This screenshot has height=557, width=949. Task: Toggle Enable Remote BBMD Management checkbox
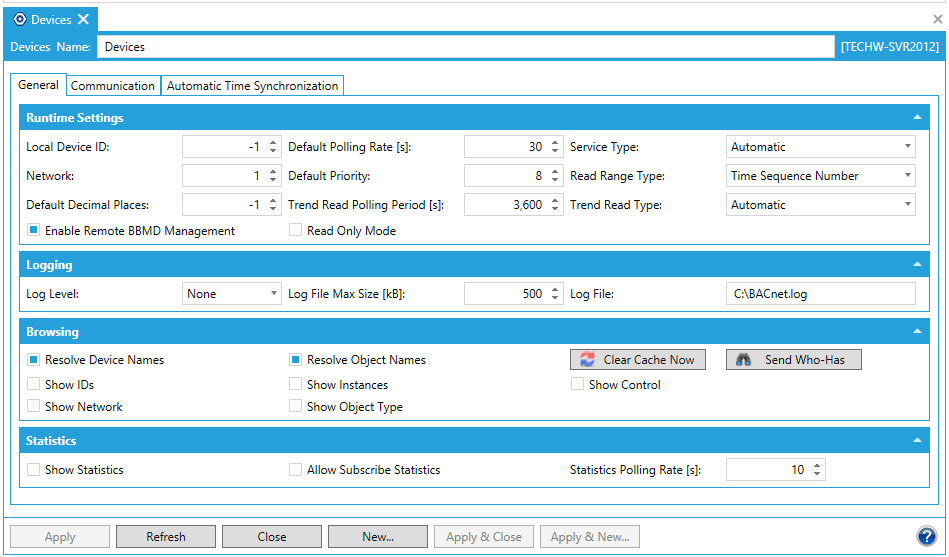pos(33,231)
